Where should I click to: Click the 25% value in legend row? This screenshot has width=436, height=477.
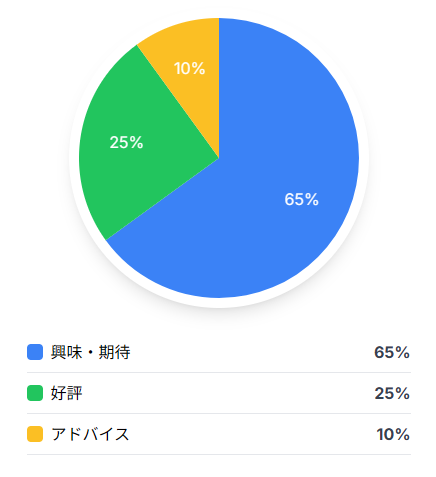point(392,393)
